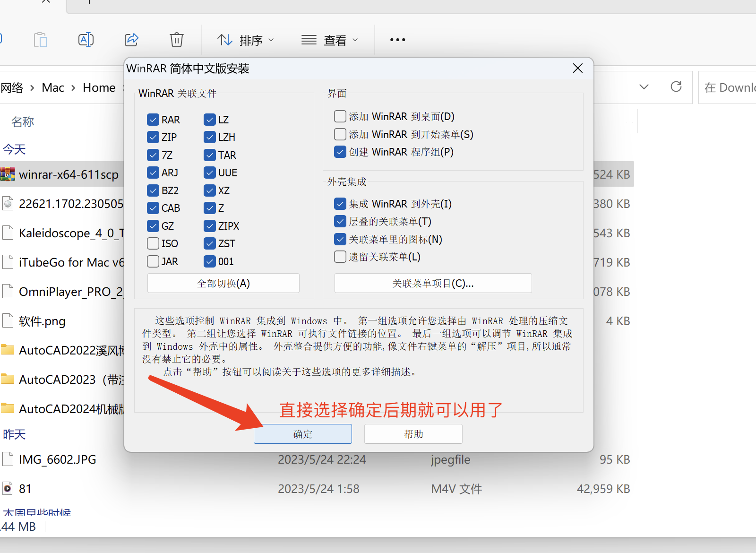The width and height of the screenshot is (756, 553).
Task: Check 添加 WinRAR 到桌面(D) option
Action: coord(340,116)
